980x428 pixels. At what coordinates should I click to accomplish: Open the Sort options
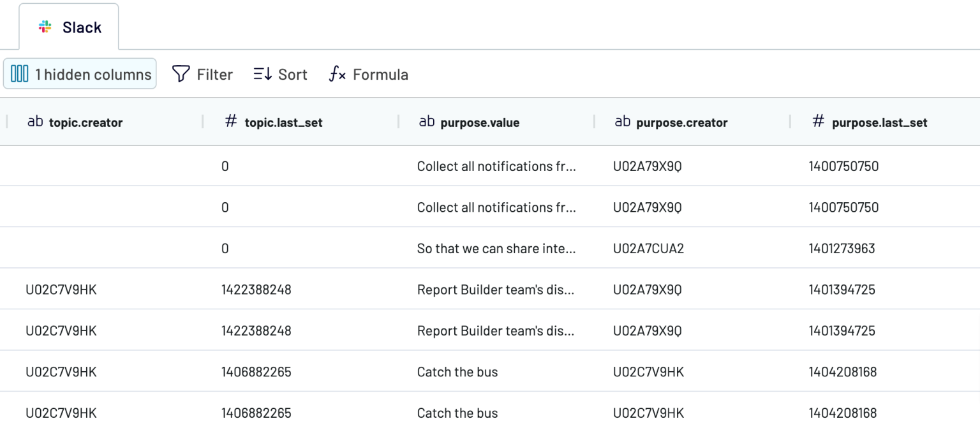coord(279,74)
